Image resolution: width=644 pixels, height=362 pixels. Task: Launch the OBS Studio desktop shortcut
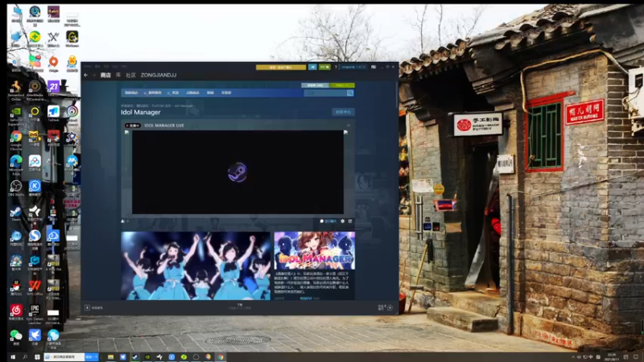click(x=16, y=188)
